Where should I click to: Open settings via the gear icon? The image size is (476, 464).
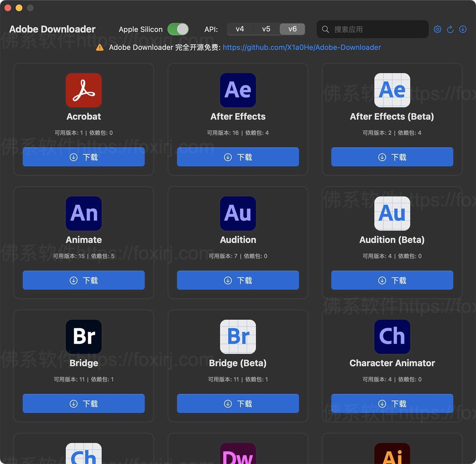(437, 29)
